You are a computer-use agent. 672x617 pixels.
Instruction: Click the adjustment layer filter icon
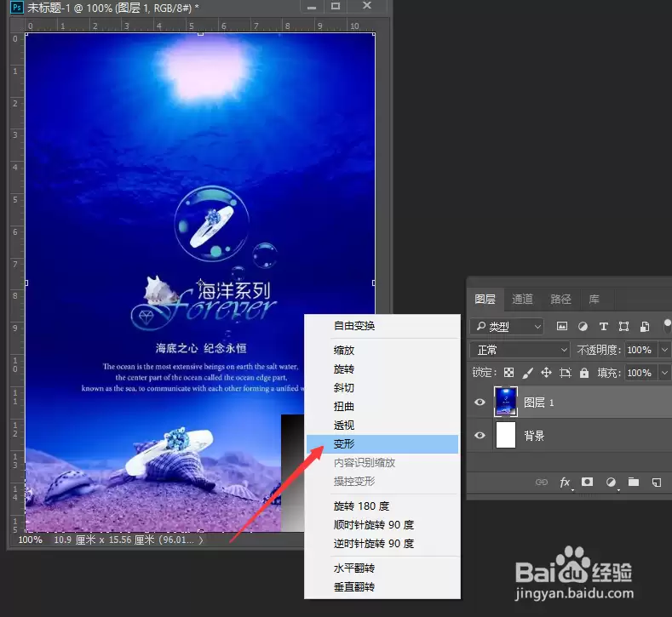[x=583, y=326]
